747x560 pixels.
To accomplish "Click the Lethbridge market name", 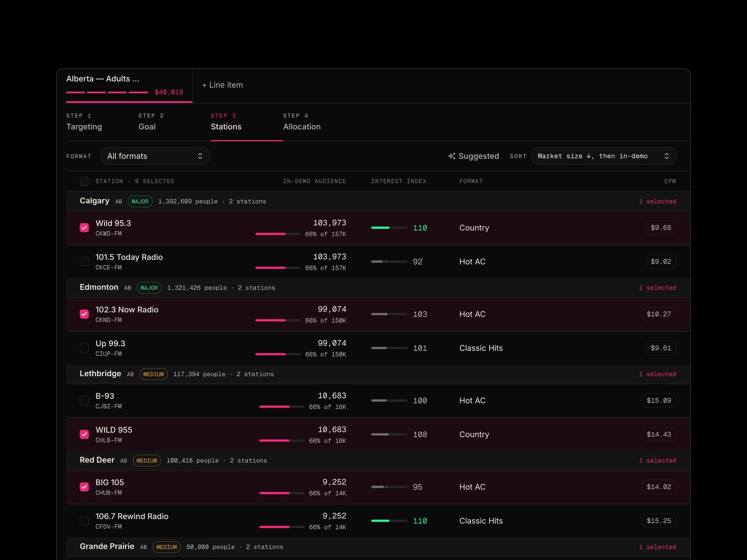I will (x=100, y=374).
